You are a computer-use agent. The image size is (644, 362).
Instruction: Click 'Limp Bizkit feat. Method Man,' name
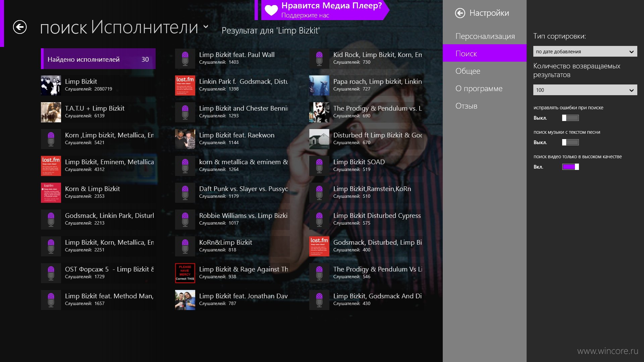point(109,296)
